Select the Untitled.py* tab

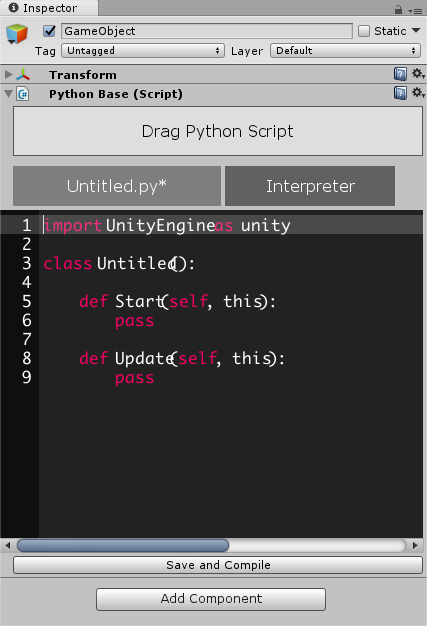(x=117, y=186)
